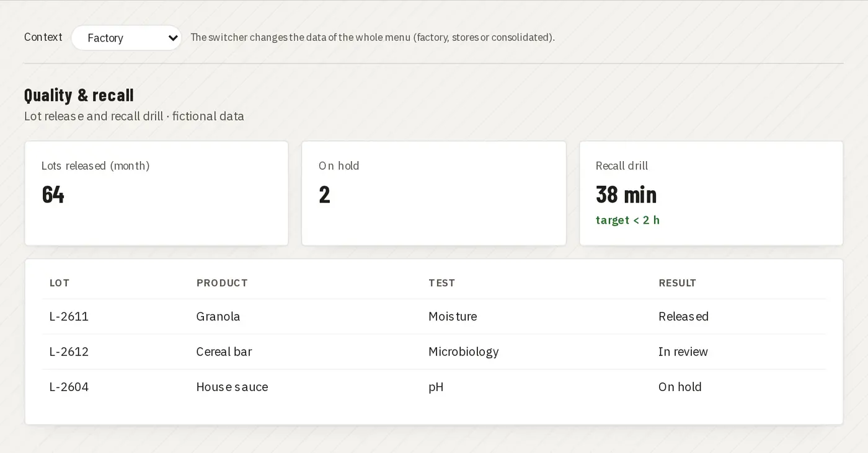Image resolution: width=868 pixels, height=453 pixels.
Task: Click the Released result cell
Action: 683,317
